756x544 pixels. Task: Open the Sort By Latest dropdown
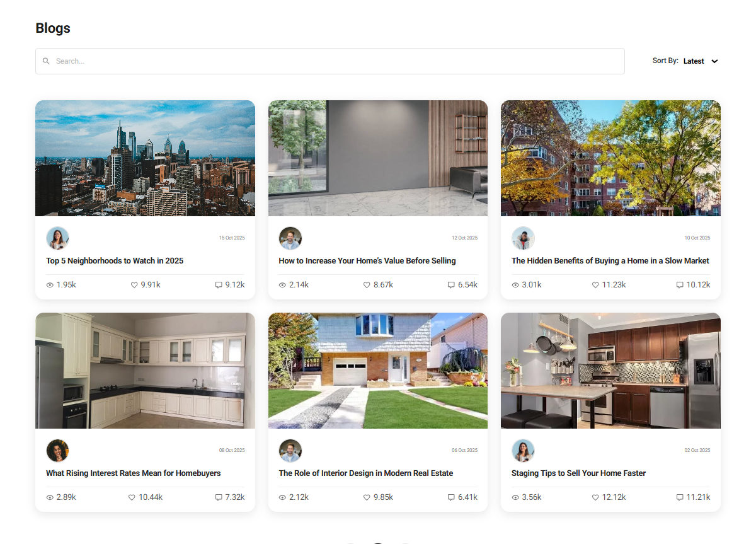[694, 61]
